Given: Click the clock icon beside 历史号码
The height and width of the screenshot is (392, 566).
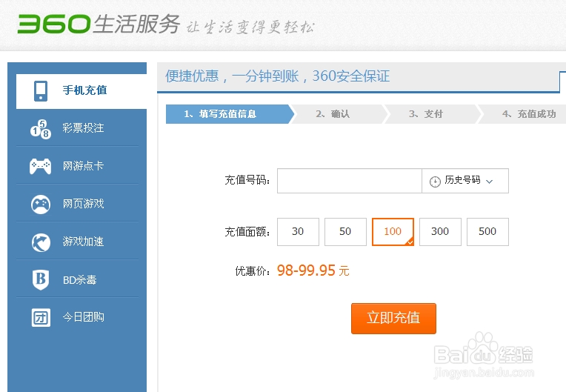Looking at the screenshot, I should (435, 182).
